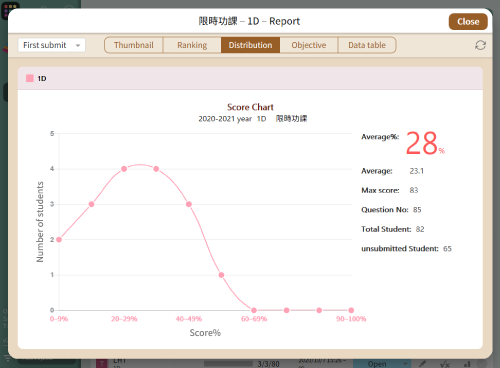Open the Data table tab
This screenshot has width=500, height=368.
367,45
